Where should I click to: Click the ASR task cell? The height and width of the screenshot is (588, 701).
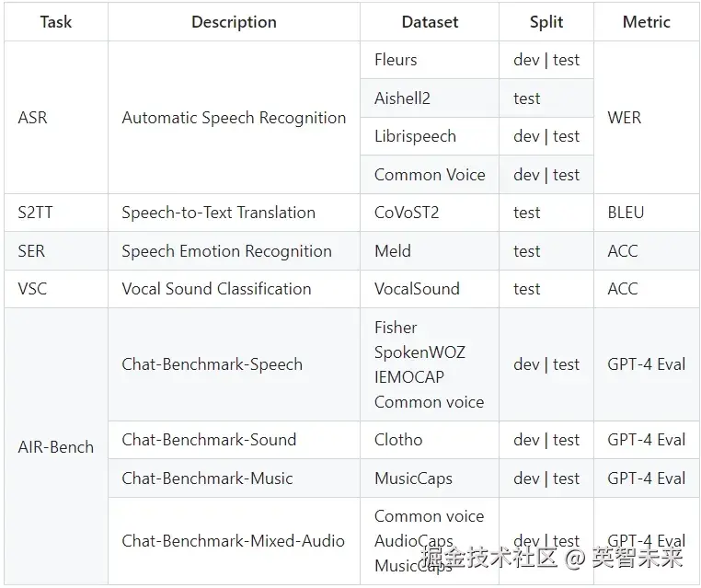33,118
